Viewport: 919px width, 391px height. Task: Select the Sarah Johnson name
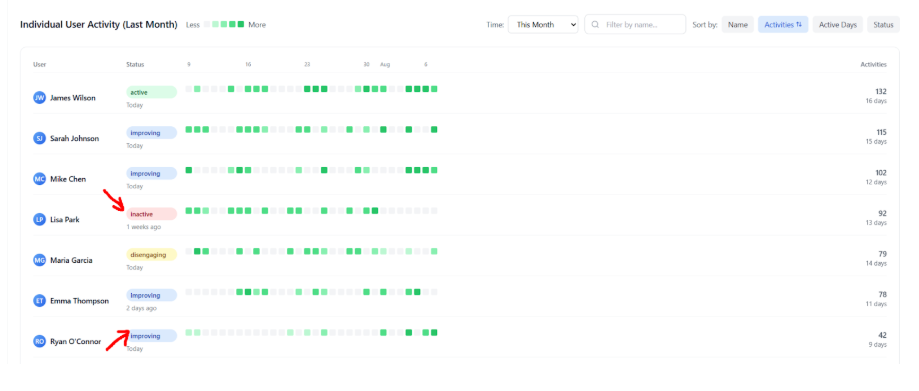[x=74, y=138]
